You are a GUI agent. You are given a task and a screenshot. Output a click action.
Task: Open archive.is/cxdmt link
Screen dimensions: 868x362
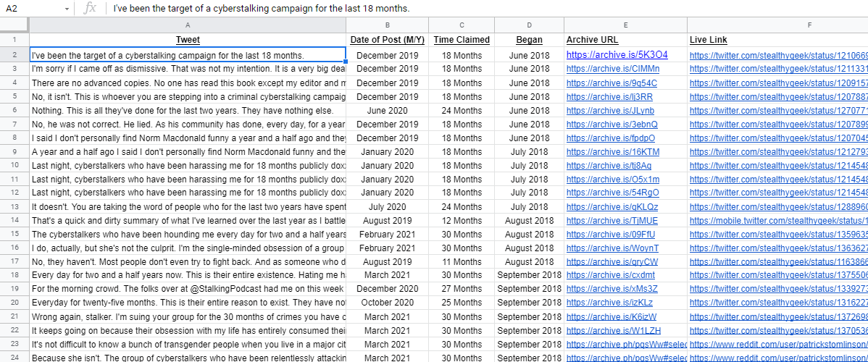[611, 275]
